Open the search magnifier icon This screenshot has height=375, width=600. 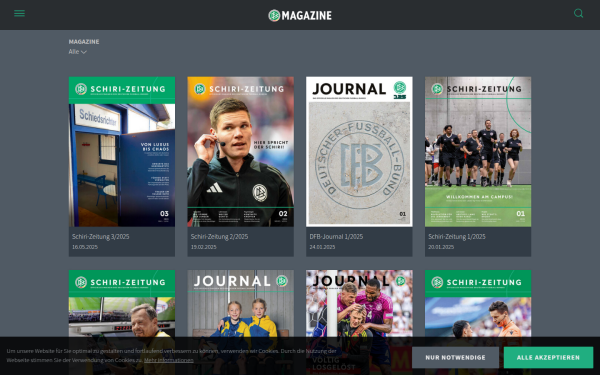point(578,13)
